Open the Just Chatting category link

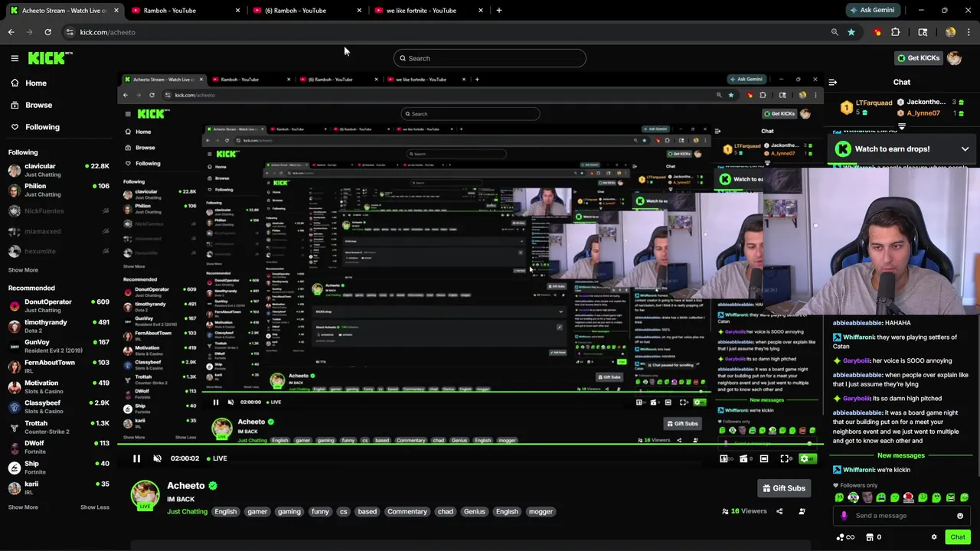click(x=187, y=511)
